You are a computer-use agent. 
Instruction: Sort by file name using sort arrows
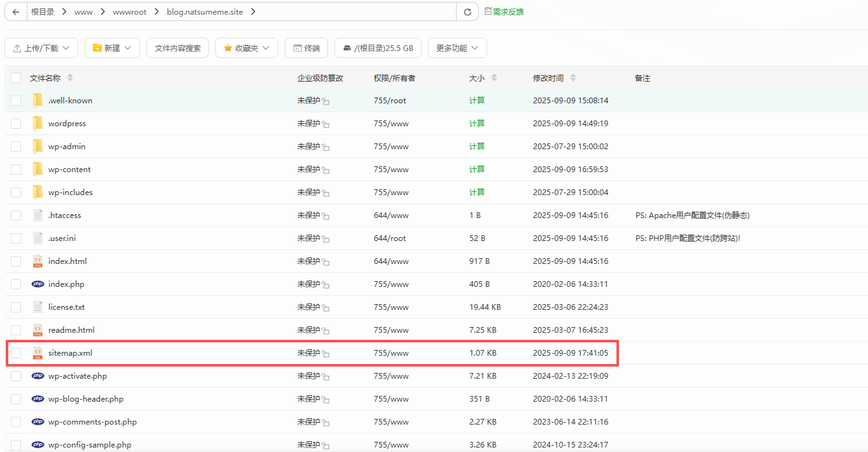click(70, 78)
